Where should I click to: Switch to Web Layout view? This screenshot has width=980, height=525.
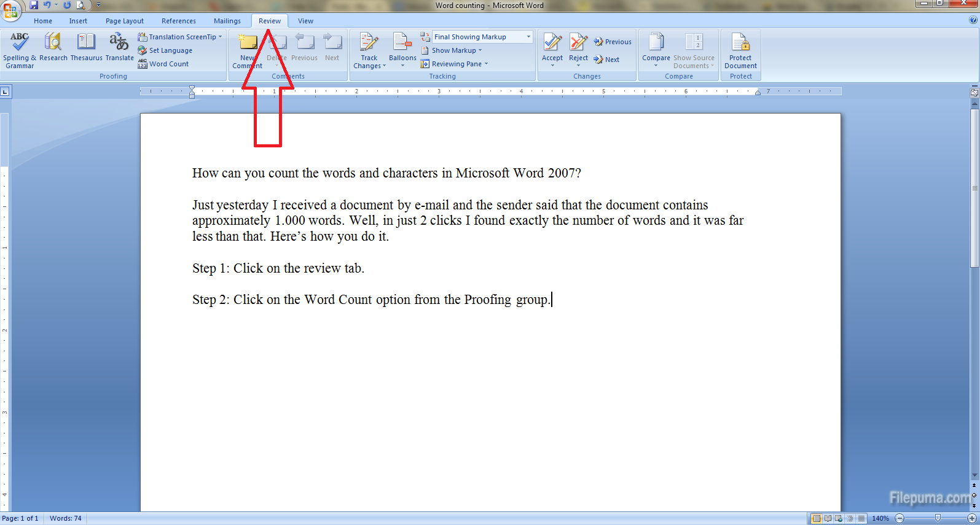(x=839, y=518)
